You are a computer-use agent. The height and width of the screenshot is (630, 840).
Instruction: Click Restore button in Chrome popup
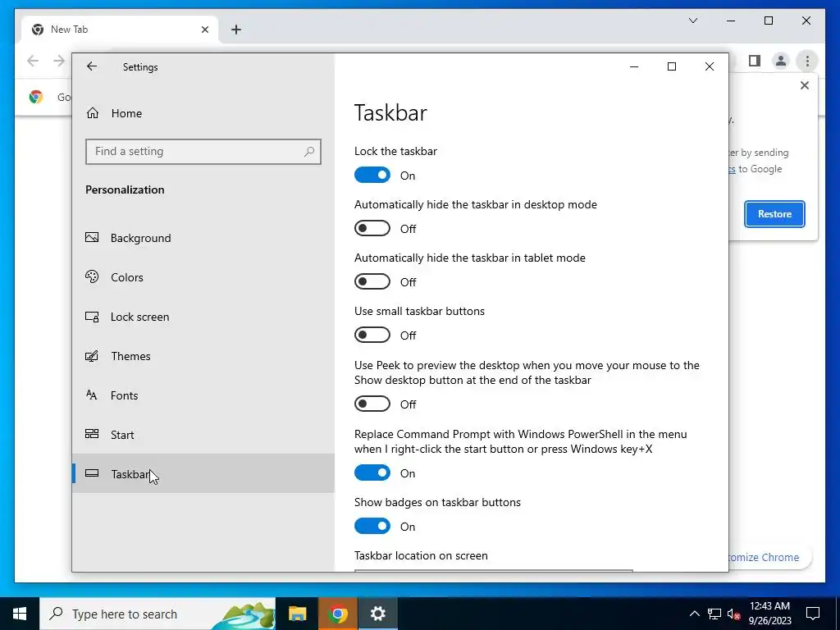point(774,214)
